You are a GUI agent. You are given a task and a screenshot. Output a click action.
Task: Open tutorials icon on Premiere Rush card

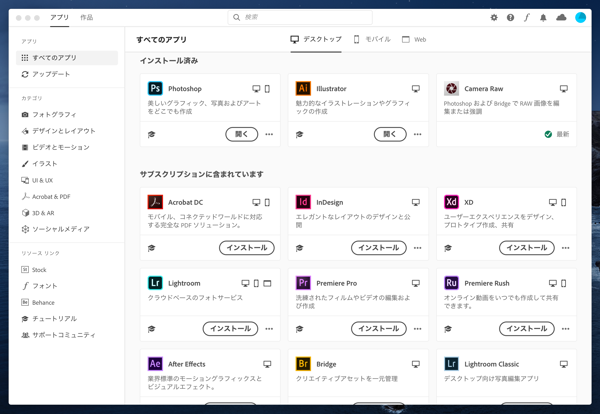click(x=448, y=329)
